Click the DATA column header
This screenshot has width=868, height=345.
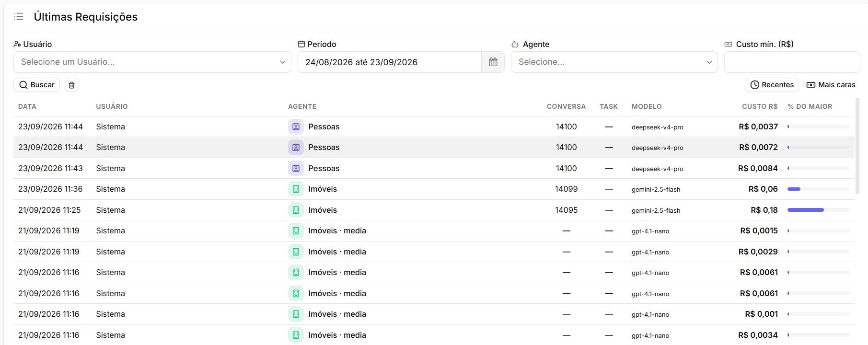[27, 106]
